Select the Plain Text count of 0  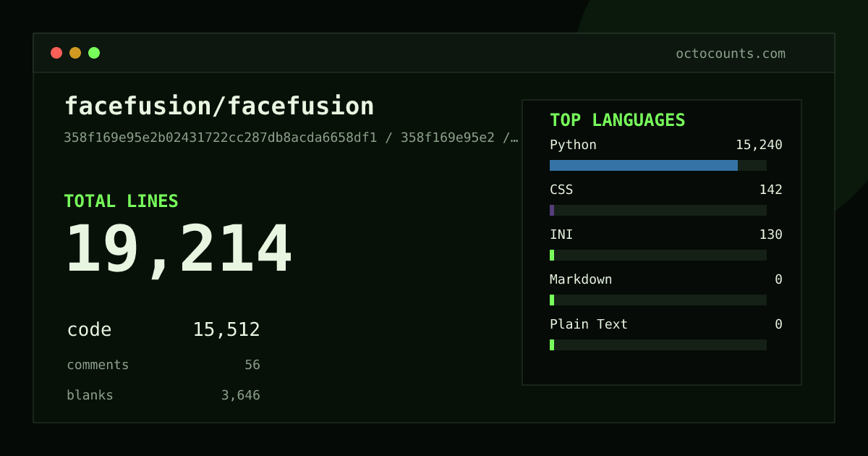pos(778,324)
